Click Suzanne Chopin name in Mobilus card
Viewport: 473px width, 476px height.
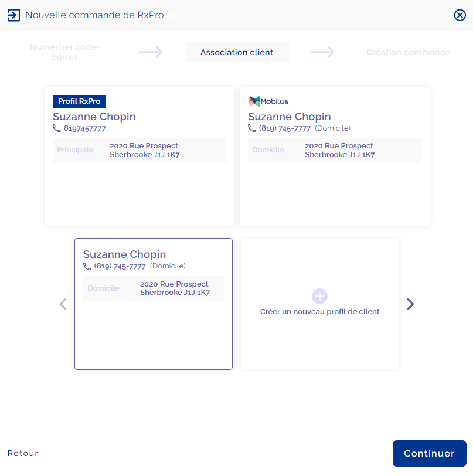[x=290, y=117]
